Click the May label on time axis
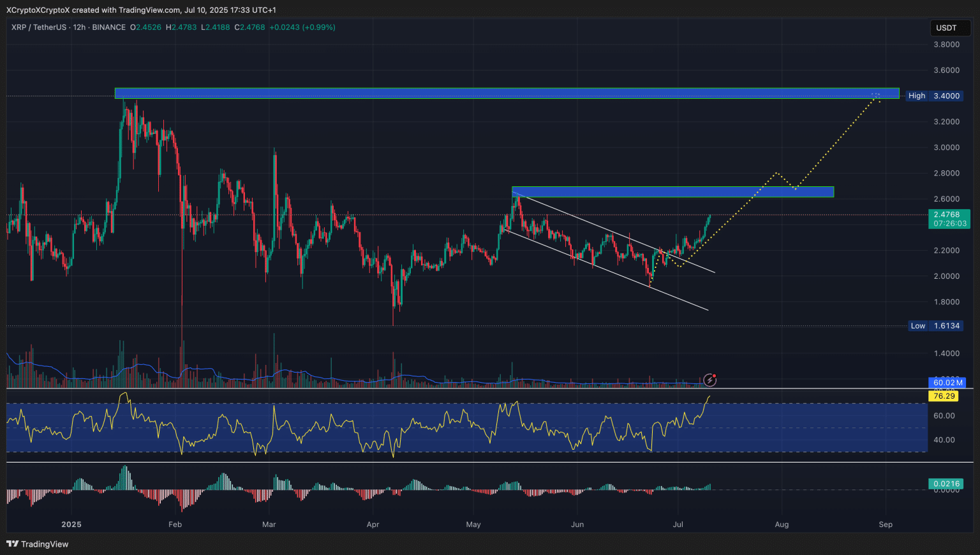980x555 pixels. 473,524
